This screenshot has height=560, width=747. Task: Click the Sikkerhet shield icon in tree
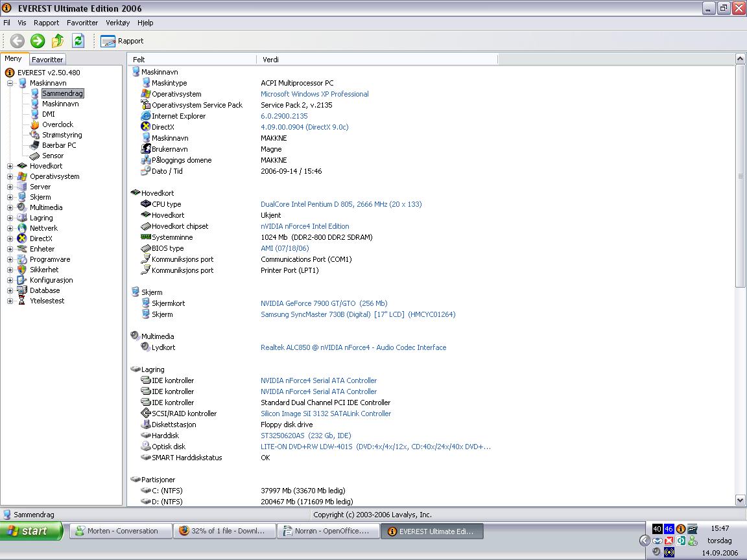point(22,270)
